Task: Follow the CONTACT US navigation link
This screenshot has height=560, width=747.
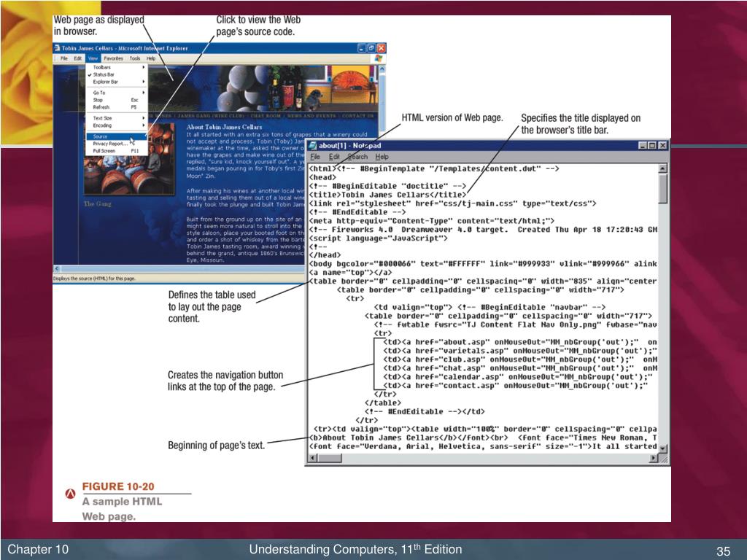Action: pyautogui.click(x=357, y=116)
